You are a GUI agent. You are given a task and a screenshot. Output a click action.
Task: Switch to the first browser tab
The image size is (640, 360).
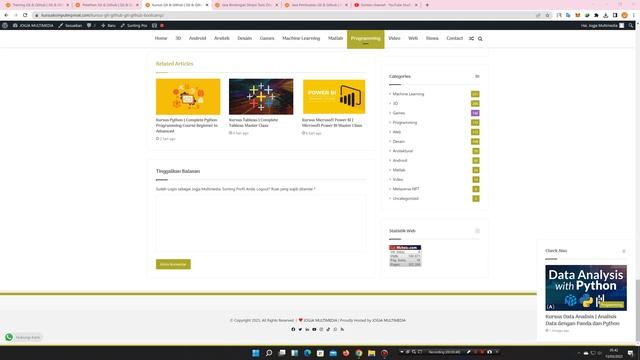pyautogui.click(x=37, y=5)
